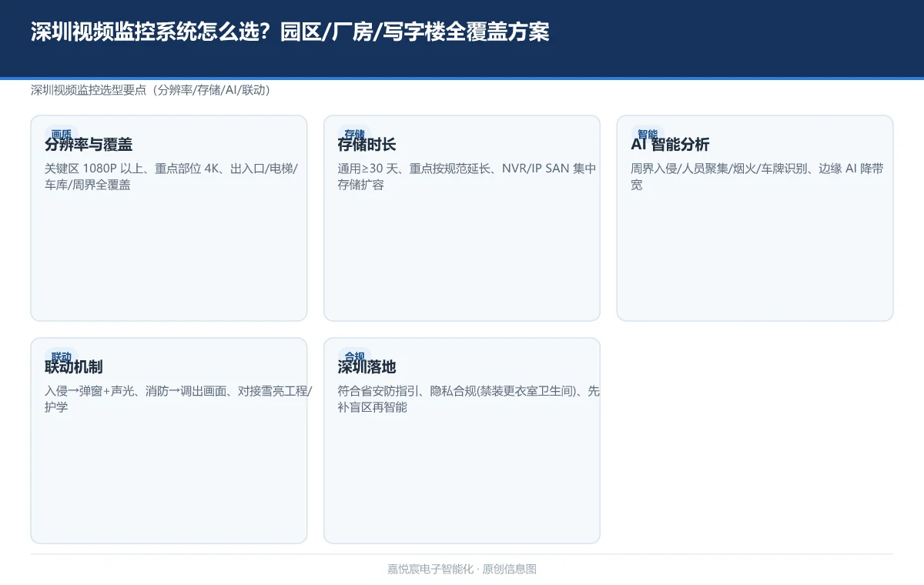Screen dimensions: 924x585
Task: Click the 联动 tag badge
Action: point(62,356)
